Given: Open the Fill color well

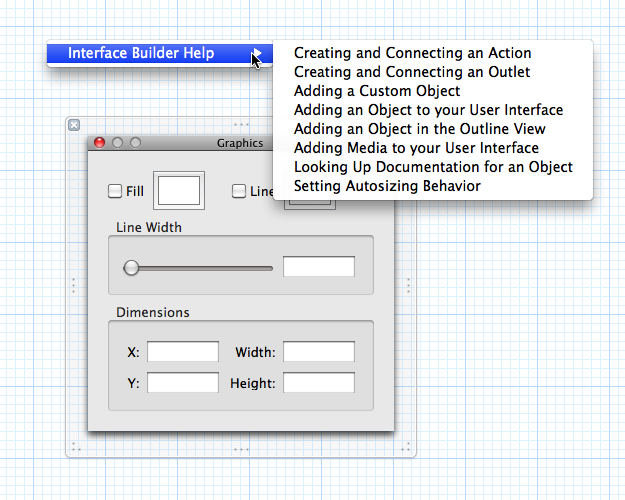Looking at the screenshot, I should (181, 190).
